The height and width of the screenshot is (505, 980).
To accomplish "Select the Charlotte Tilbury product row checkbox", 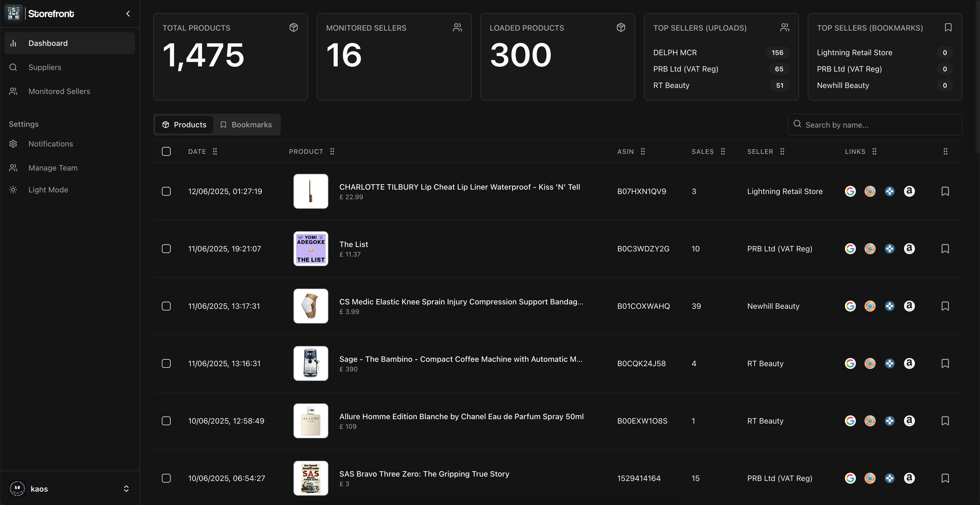I will tap(166, 191).
